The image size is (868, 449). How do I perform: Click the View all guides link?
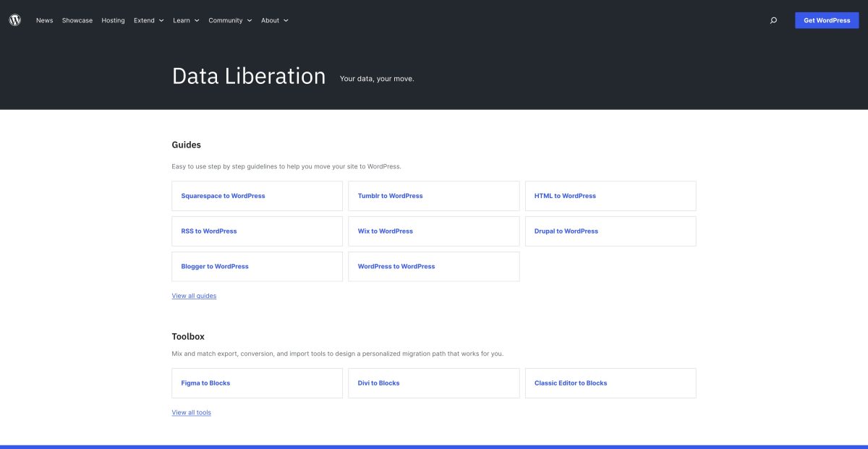click(x=194, y=295)
